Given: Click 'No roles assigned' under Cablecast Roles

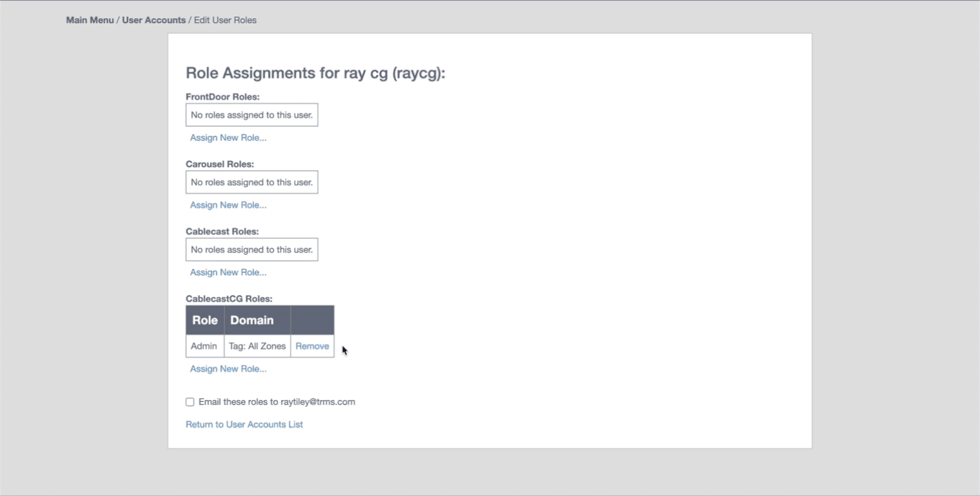Looking at the screenshot, I should 251,249.
